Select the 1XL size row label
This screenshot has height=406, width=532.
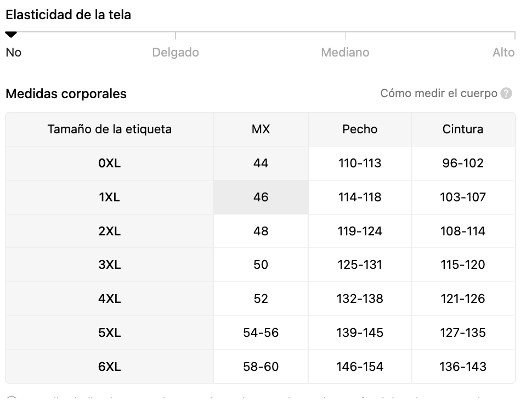(110, 197)
